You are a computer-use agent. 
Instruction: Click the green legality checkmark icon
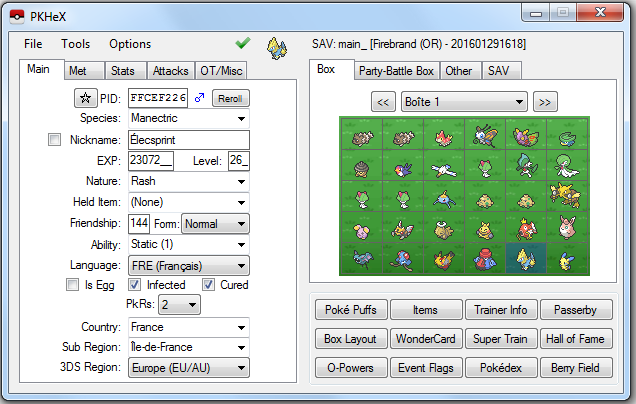243,43
